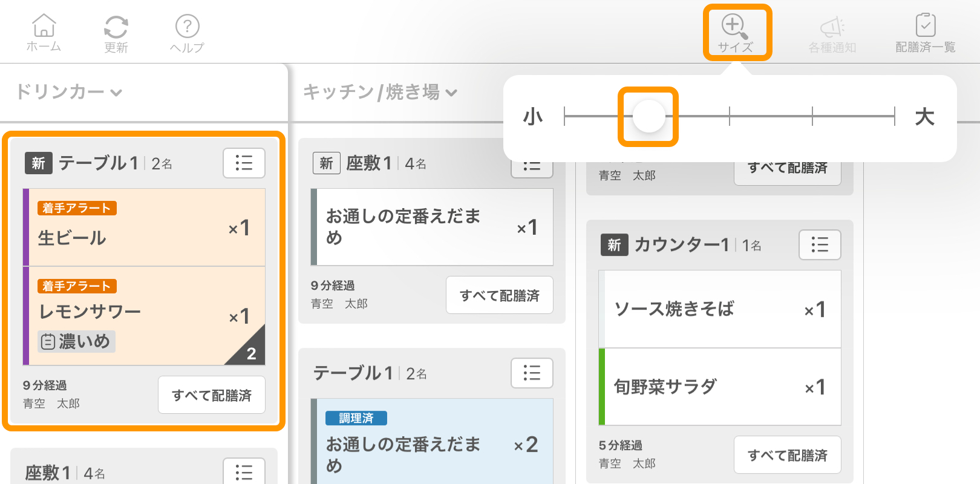Select the 調理済 えだまめ ×2 item
The image size is (980, 484).
point(432,441)
